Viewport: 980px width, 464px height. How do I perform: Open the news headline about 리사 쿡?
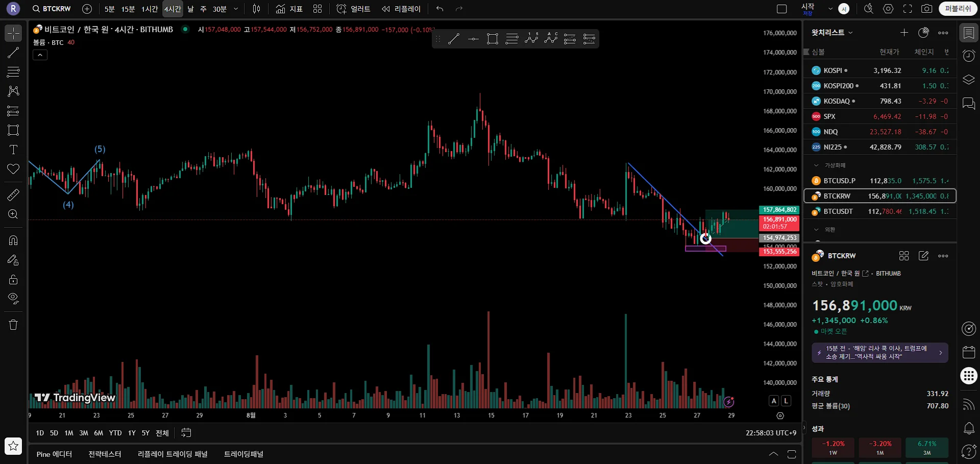[880, 353]
